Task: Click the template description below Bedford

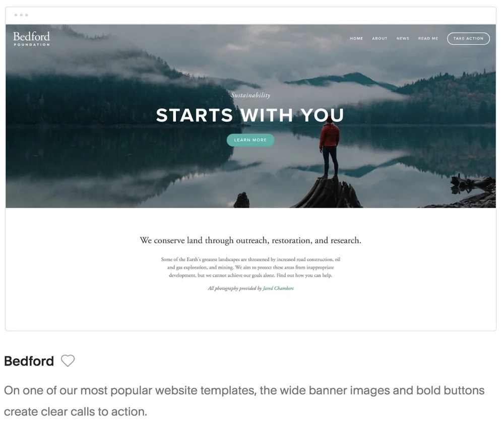Action: click(244, 401)
